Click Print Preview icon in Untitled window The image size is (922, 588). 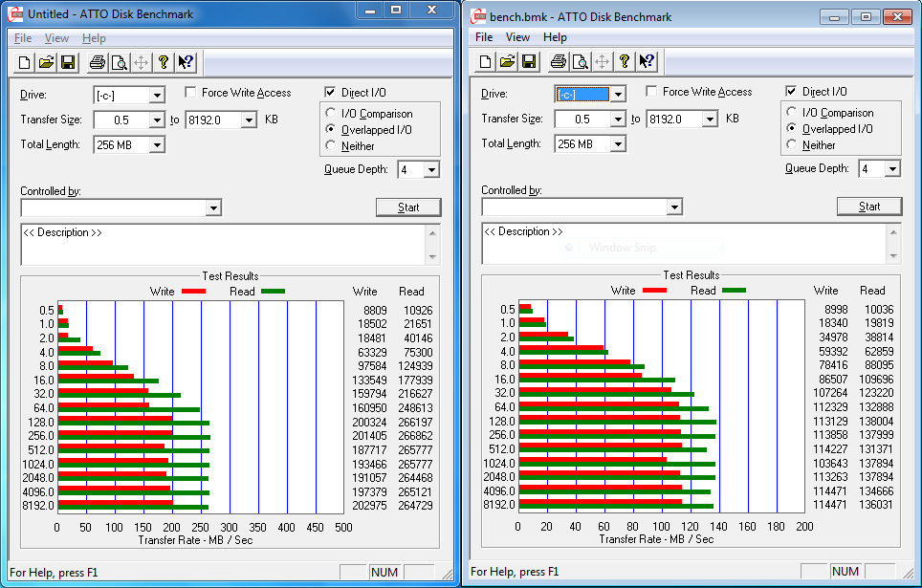coord(120,62)
